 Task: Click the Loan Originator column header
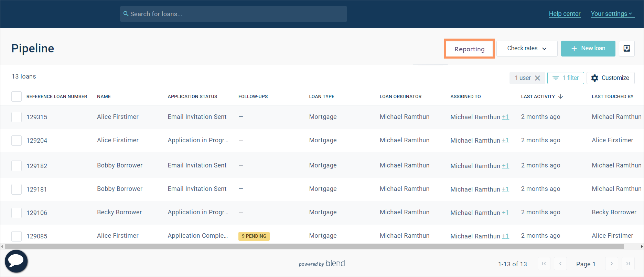400,96
